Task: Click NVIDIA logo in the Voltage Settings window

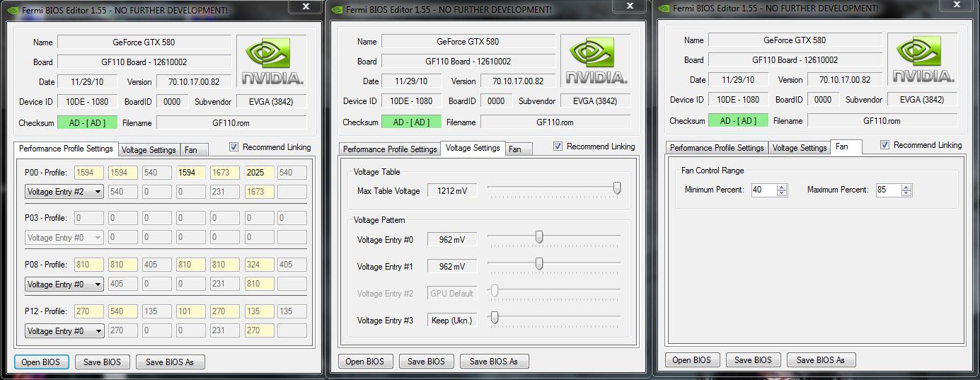Action: pos(596,61)
